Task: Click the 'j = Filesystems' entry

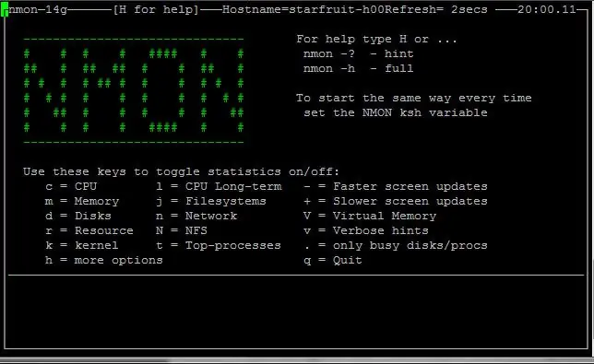Action: coord(211,201)
